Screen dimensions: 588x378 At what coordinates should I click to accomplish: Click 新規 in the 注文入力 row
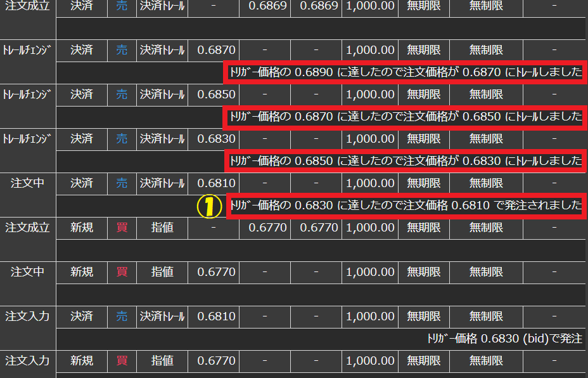[x=81, y=361]
